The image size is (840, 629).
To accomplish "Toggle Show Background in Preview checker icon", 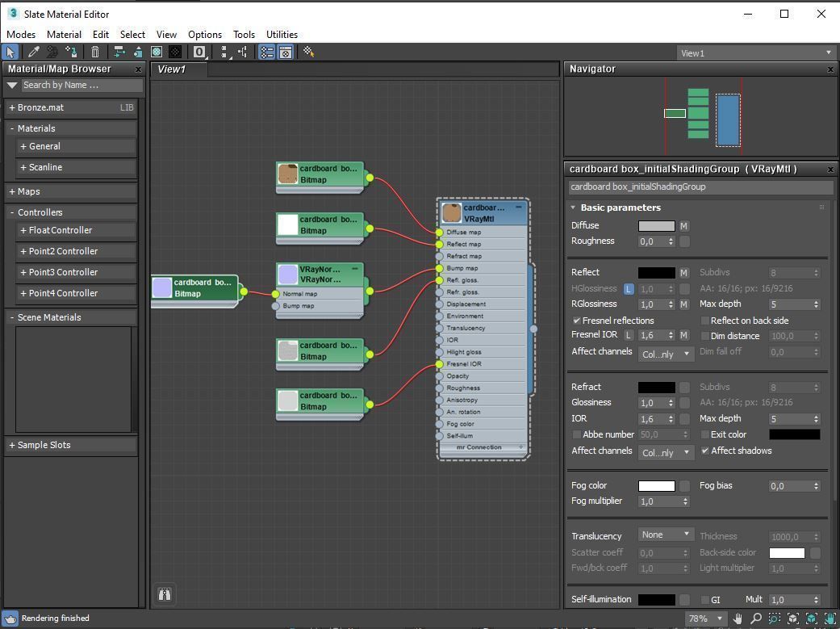I will coord(175,52).
